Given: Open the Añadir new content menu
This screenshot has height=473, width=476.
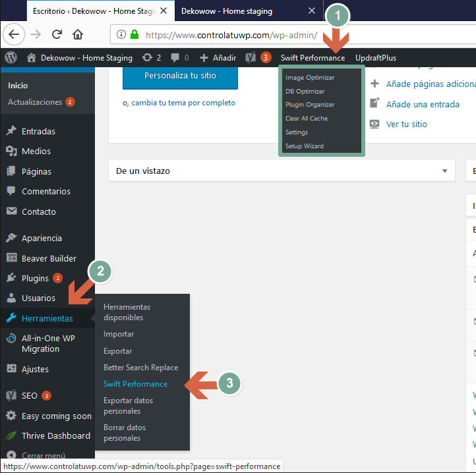Looking at the screenshot, I should (x=218, y=58).
